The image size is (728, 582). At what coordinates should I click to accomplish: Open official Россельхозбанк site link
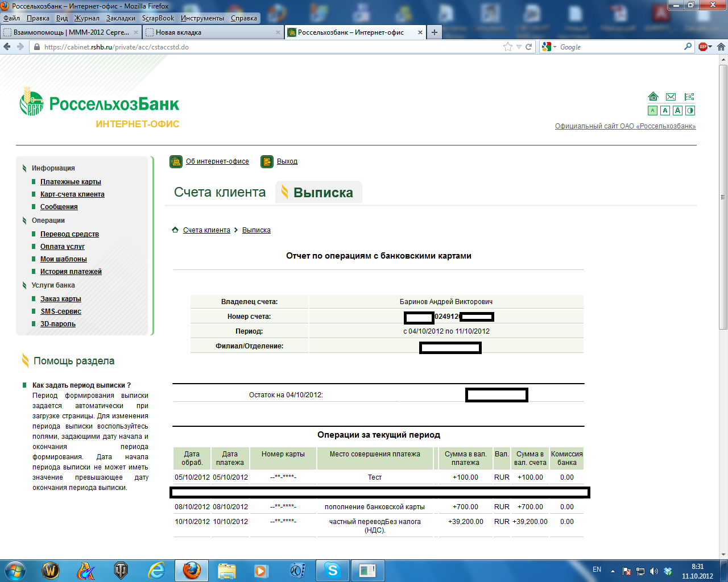[626, 126]
